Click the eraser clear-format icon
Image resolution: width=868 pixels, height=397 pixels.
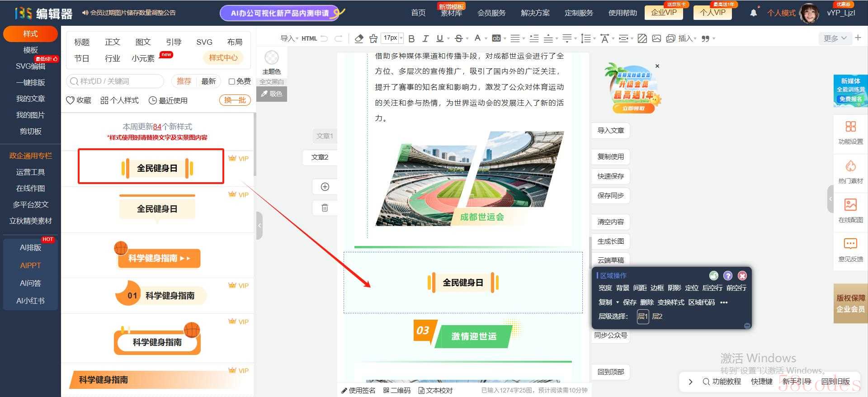359,38
